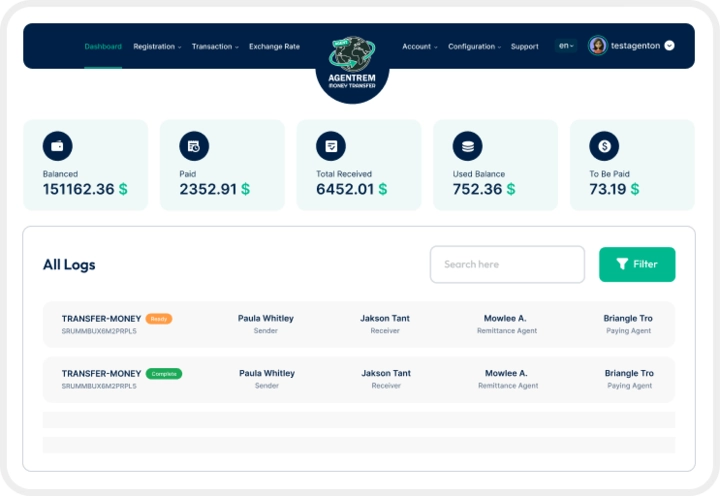Click the testagenton user avatar

(x=598, y=45)
